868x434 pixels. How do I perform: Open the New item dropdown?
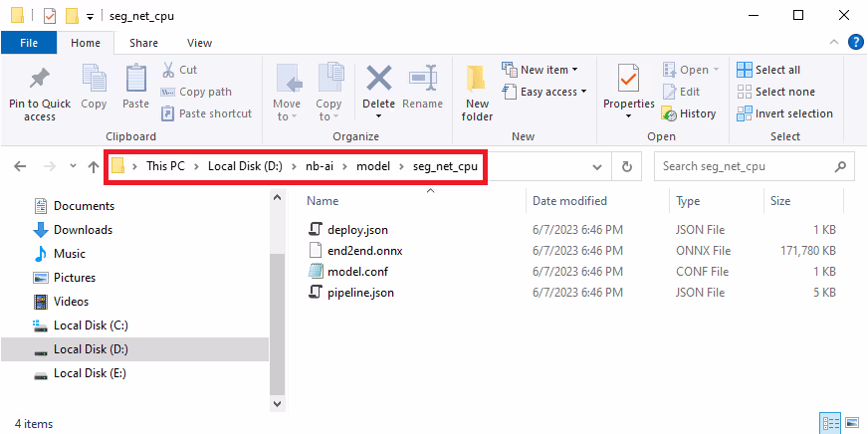point(540,70)
